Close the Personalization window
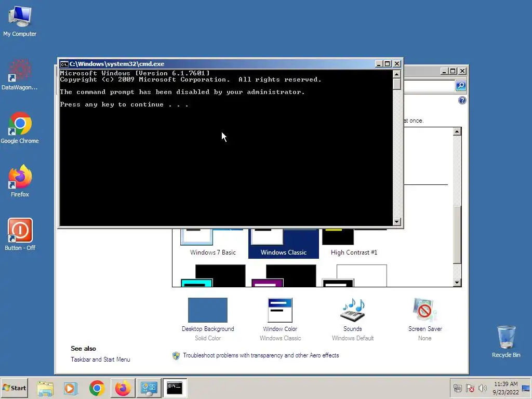The image size is (532, 399). (x=462, y=71)
